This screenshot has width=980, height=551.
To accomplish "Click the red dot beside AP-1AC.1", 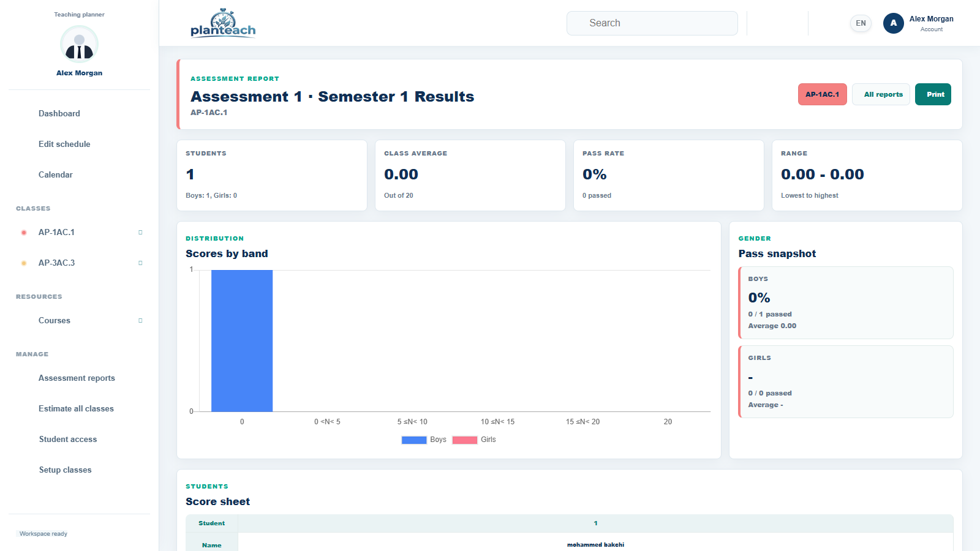I will click(x=24, y=233).
